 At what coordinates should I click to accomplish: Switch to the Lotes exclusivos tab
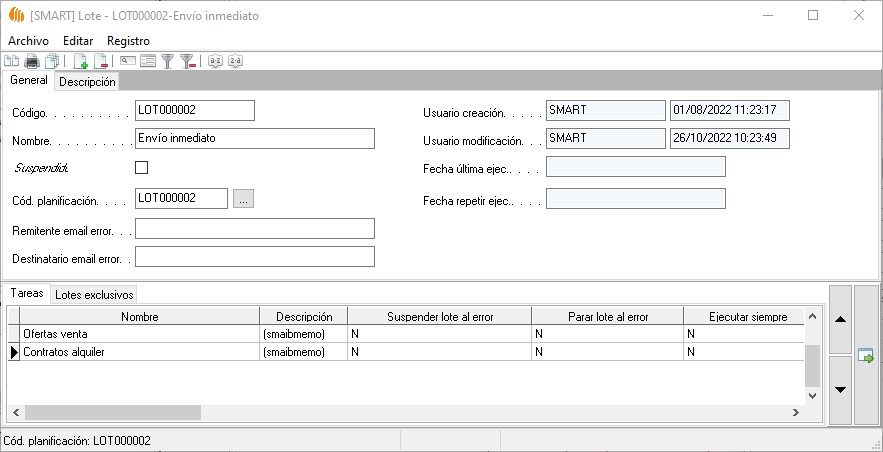tap(94, 294)
